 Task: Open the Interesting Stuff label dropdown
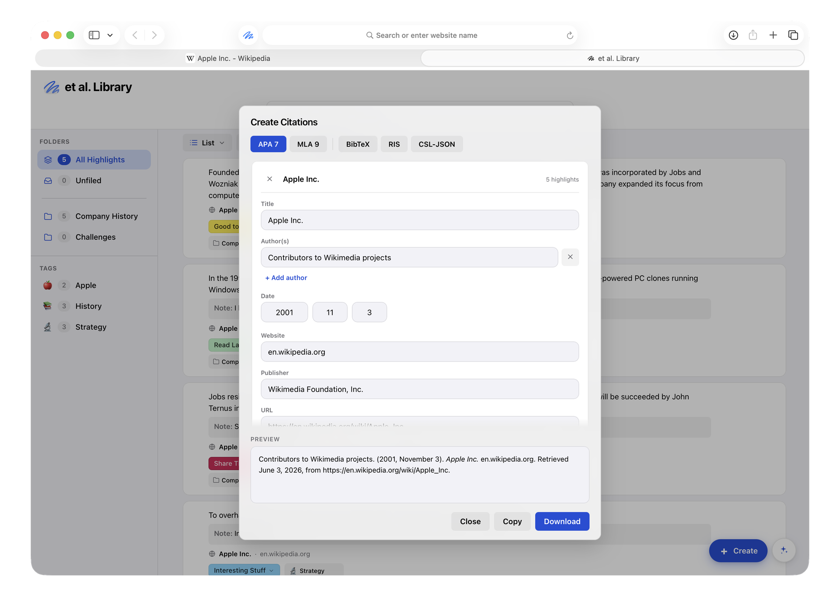click(244, 570)
